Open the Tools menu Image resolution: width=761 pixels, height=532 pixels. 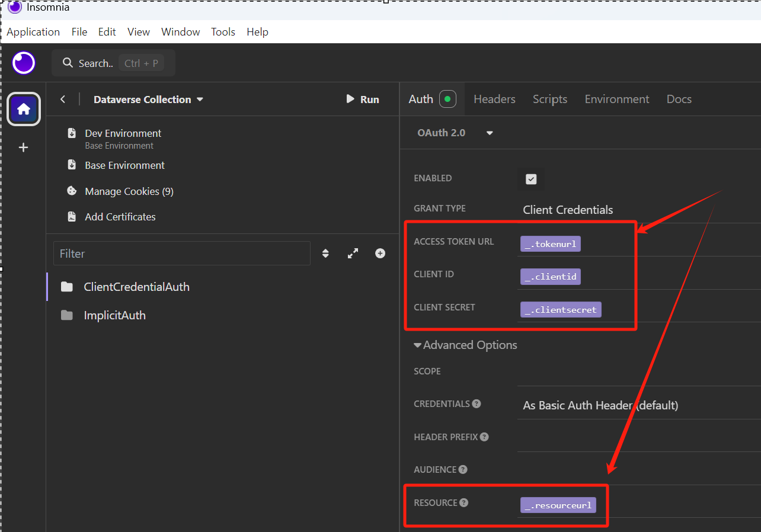pyautogui.click(x=223, y=32)
